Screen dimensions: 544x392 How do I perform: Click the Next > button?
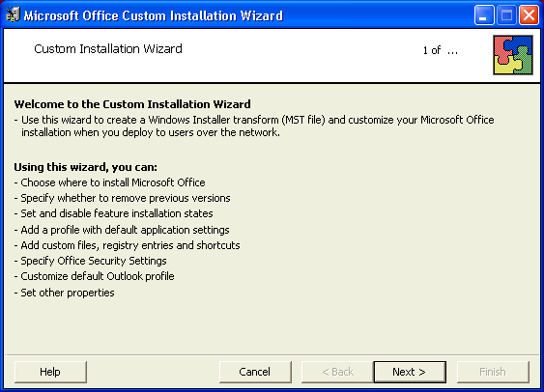pos(410,372)
